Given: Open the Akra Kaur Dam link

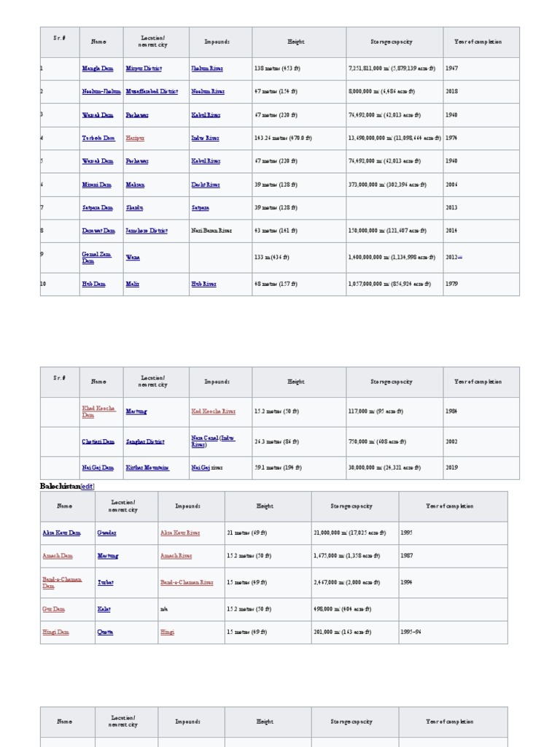Looking at the screenshot, I should [61, 533].
